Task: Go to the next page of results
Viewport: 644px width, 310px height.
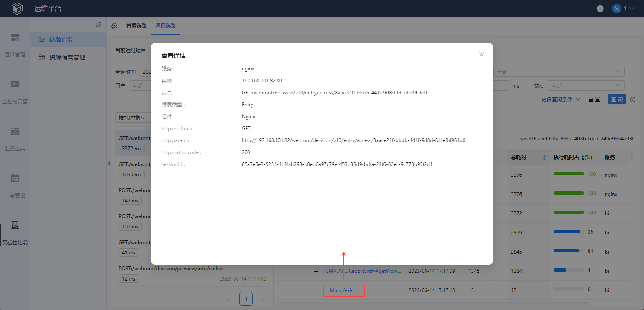Action: tap(263, 299)
